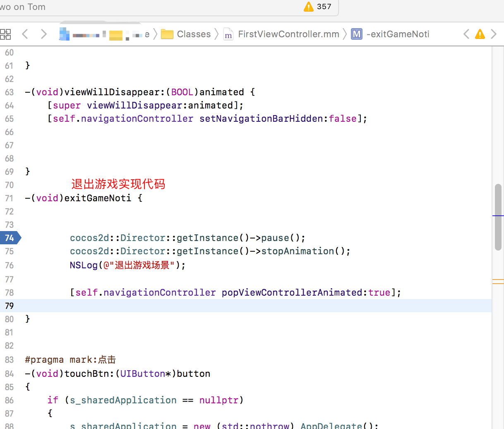
Task: Click the project icon in jump bar
Action: coord(64,34)
